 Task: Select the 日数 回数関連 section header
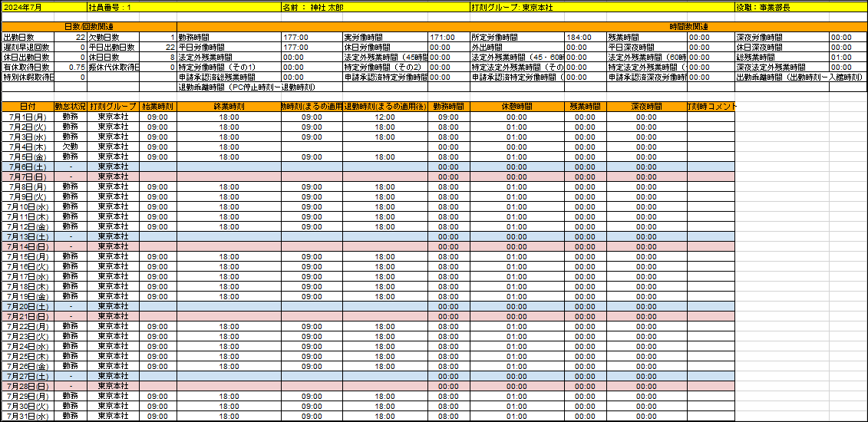click(89, 27)
